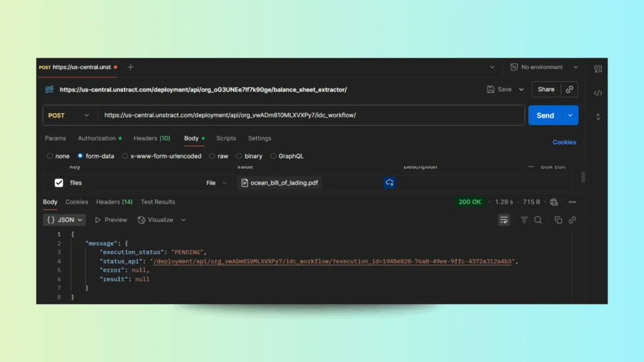The height and width of the screenshot is (362, 644).
Task: Open a new request tab with plus icon
Action: pyautogui.click(x=130, y=67)
